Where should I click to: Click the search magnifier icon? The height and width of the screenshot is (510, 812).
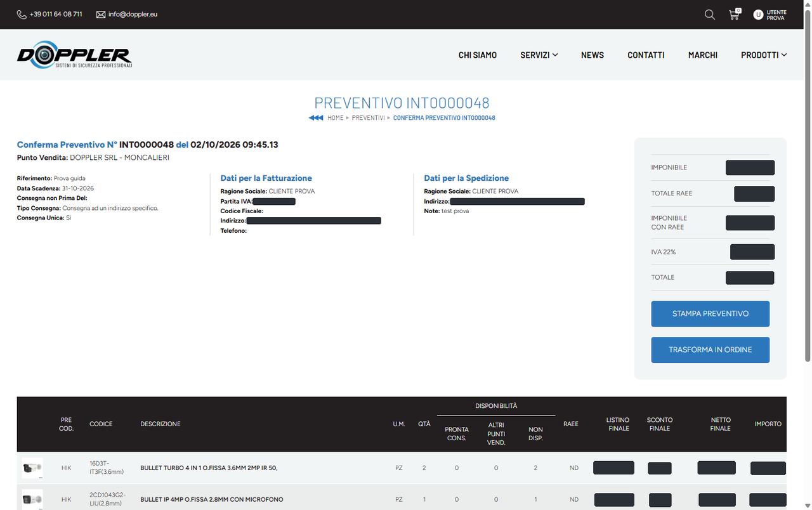pos(710,15)
